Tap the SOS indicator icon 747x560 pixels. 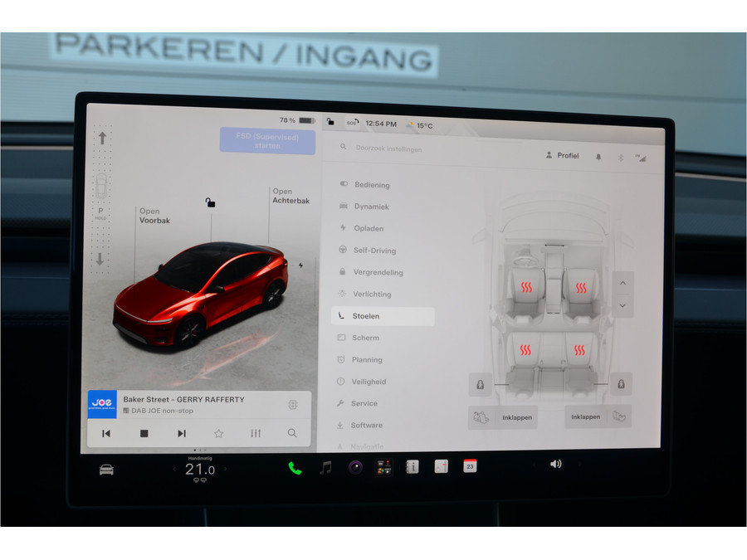tap(352, 123)
